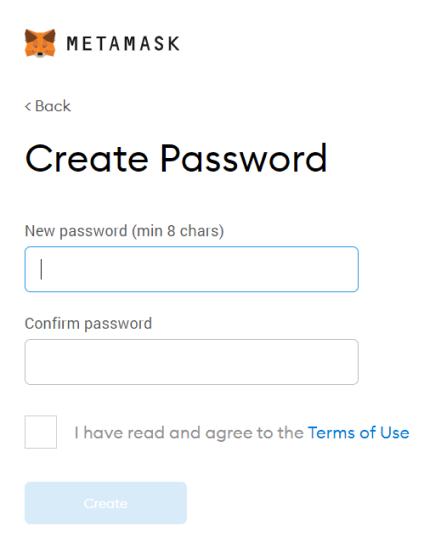This screenshot has height=548, width=441.
Task: Click the Confirm password label text
Action: 88,324
